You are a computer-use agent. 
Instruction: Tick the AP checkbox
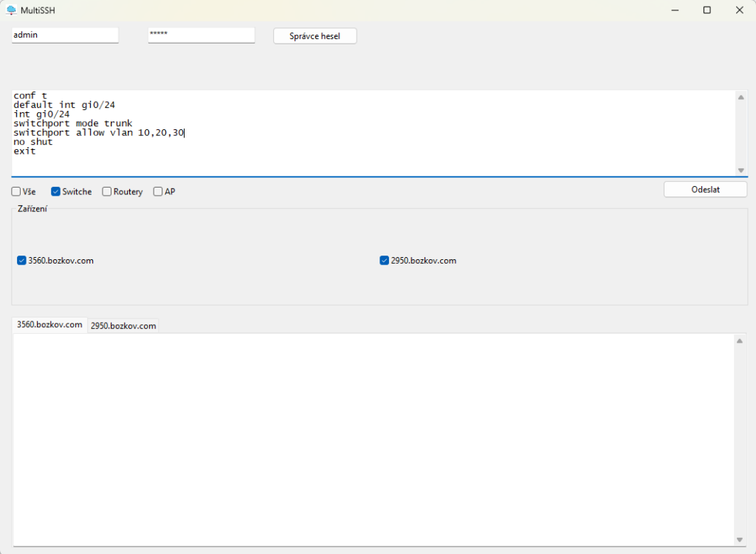(x=158, y=191)
